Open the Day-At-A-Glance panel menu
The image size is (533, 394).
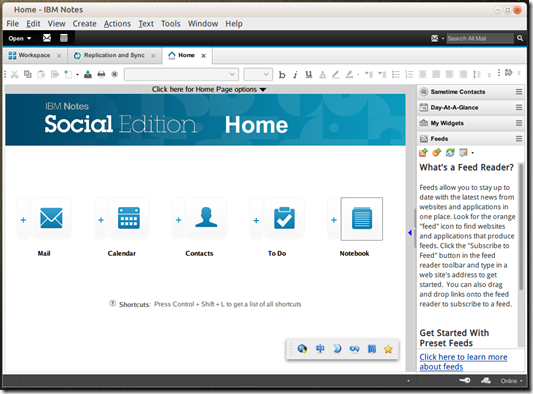point(519,107)
